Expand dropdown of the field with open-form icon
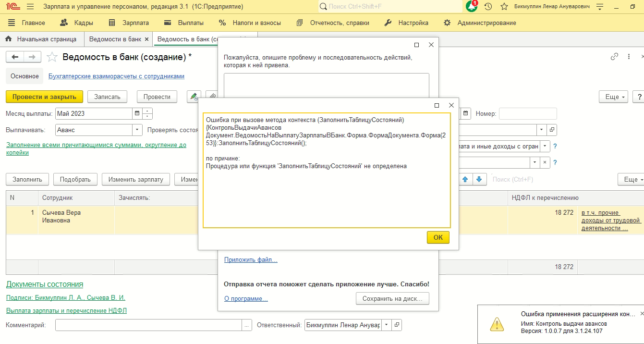Viewport: 644px width, 344px height. click(x=542, y=130)
